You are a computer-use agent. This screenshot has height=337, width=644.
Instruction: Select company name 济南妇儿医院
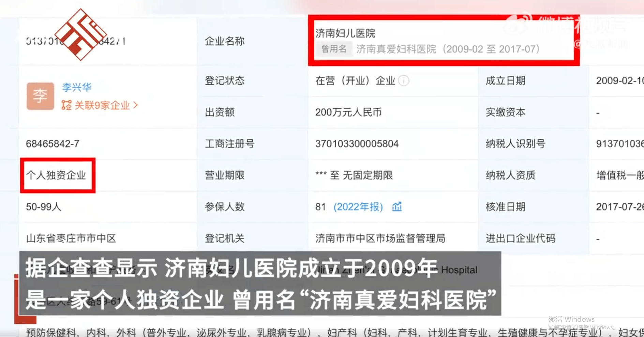345,33
